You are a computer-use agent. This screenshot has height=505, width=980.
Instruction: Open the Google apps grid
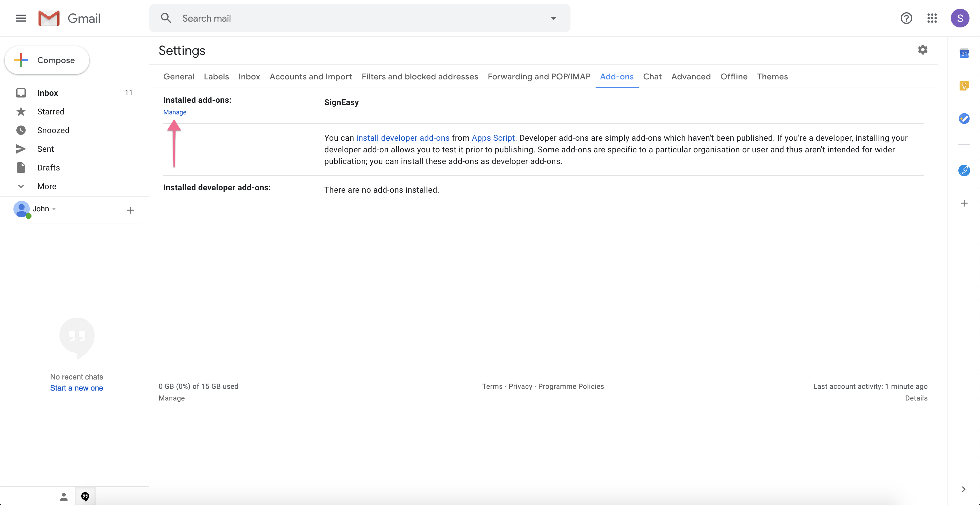932,18
